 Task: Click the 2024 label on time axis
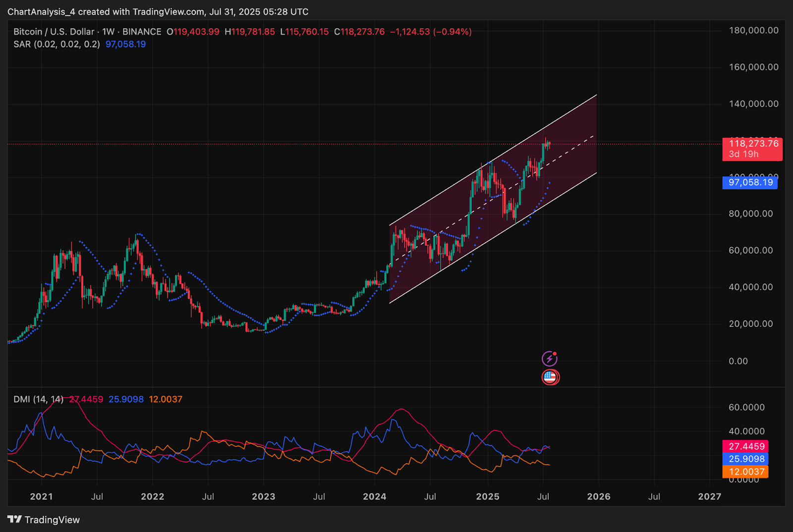374,496
